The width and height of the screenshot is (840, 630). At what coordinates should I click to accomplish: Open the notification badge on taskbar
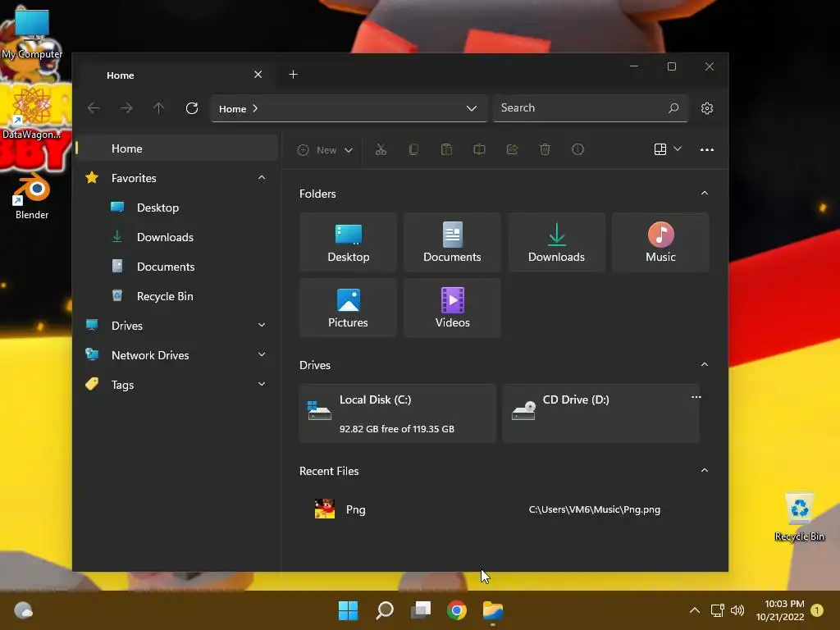pos(817,610)
